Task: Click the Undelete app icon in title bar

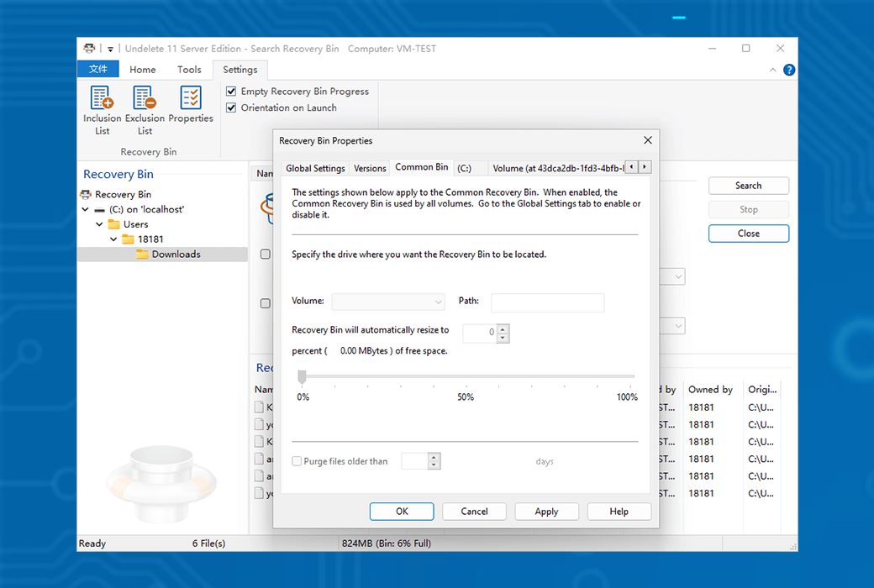Action: point(89,49)
